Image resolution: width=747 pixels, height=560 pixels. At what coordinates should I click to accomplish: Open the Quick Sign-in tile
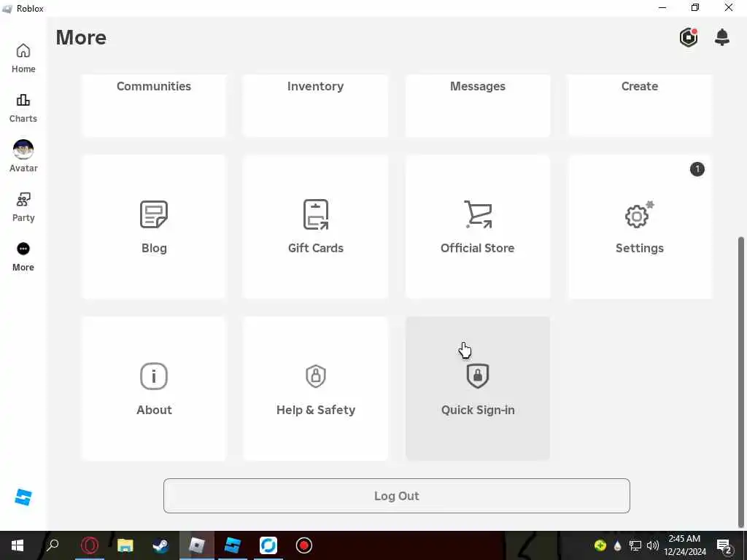(x=477, y=389)
